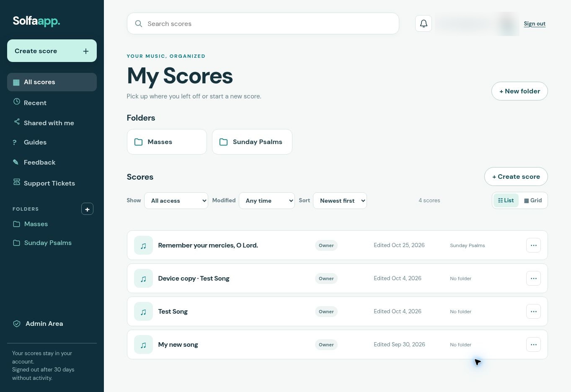Open Guides page
Screen dimensions: 571x392
(52, 142)
